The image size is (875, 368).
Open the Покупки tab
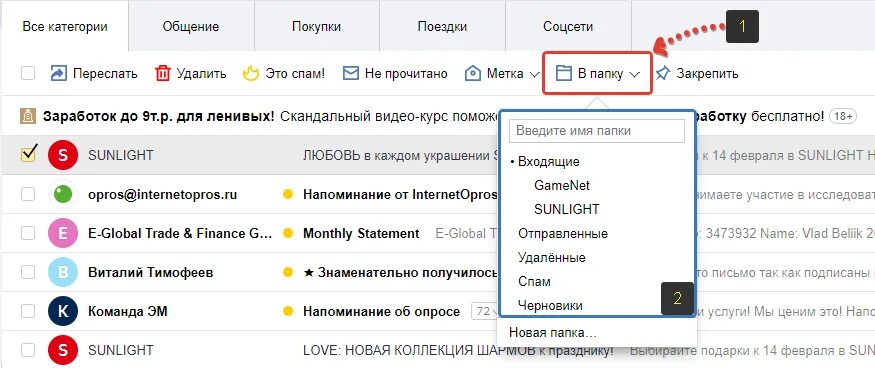point(316,27)
